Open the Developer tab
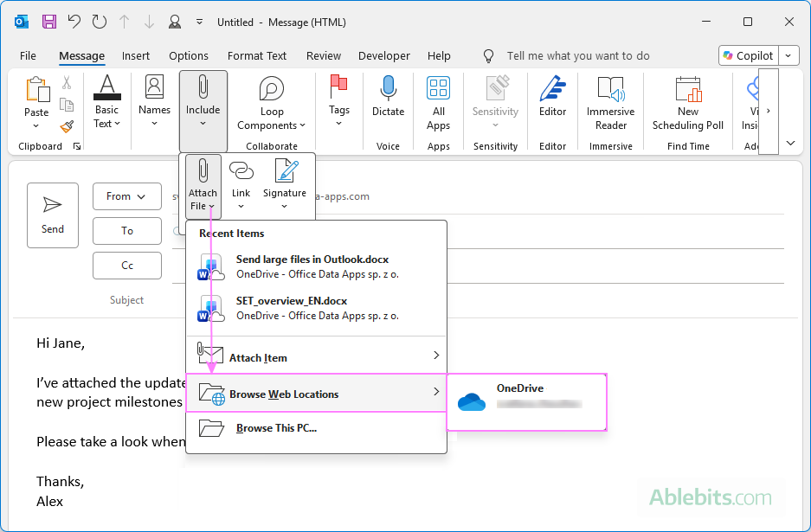The image size is (811, 532). tap(383, 56)
